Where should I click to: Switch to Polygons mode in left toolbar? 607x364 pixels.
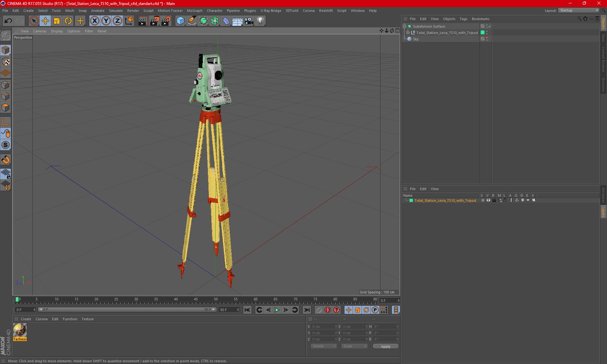tap(6, 108)
